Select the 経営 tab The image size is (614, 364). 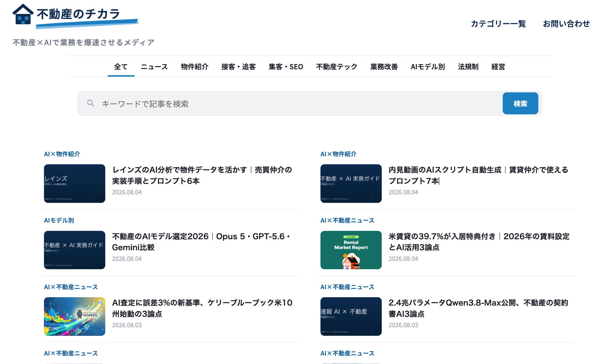[x=498, y=67]
